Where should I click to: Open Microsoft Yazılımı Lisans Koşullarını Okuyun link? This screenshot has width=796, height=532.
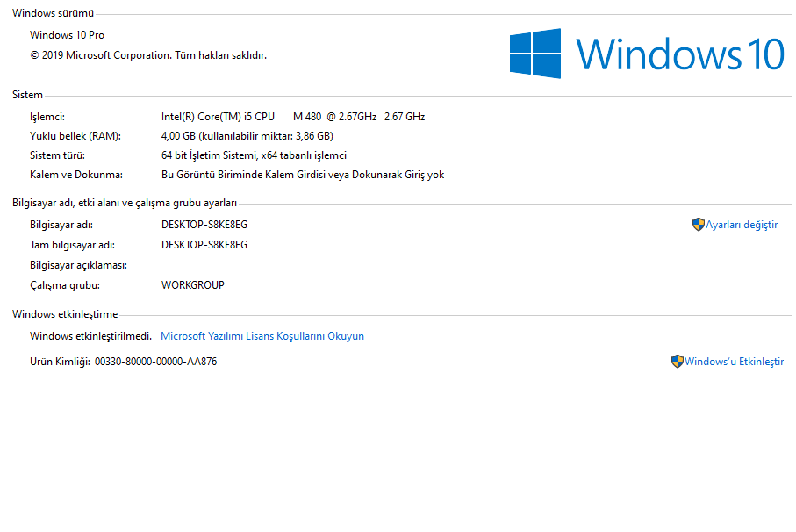point(262,336)
